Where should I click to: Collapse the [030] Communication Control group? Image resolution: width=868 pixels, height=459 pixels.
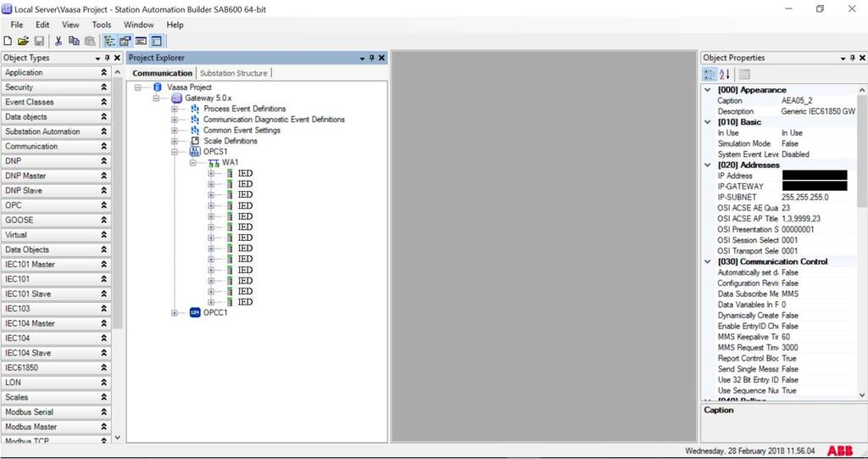pos(708,261)
